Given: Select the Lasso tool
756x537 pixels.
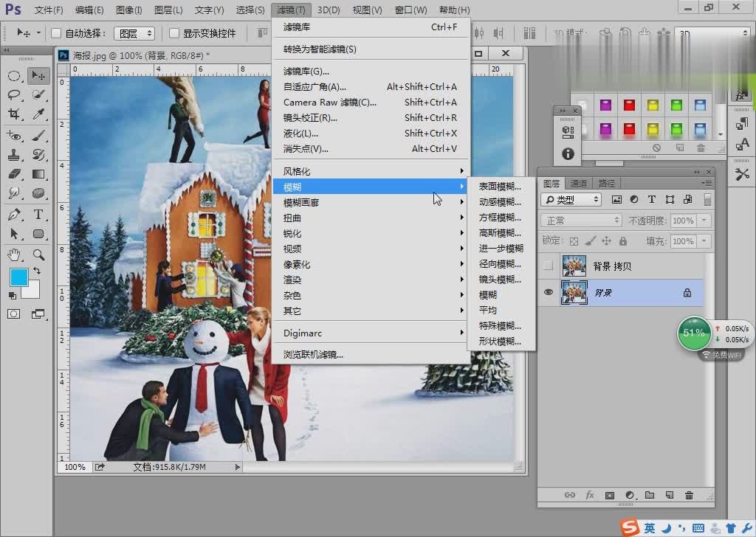Looking at the screenshot, I should click(14, 94).
